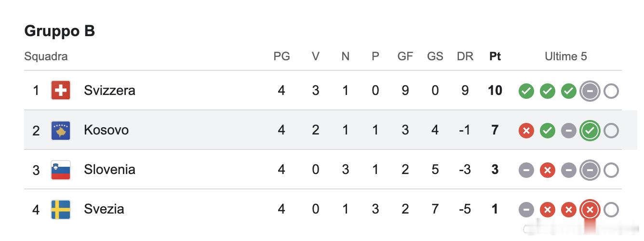Click Kosovo's red loss icon
This screenshot has height=241, width=644.
pyautogui.click(x=526, y=131)
